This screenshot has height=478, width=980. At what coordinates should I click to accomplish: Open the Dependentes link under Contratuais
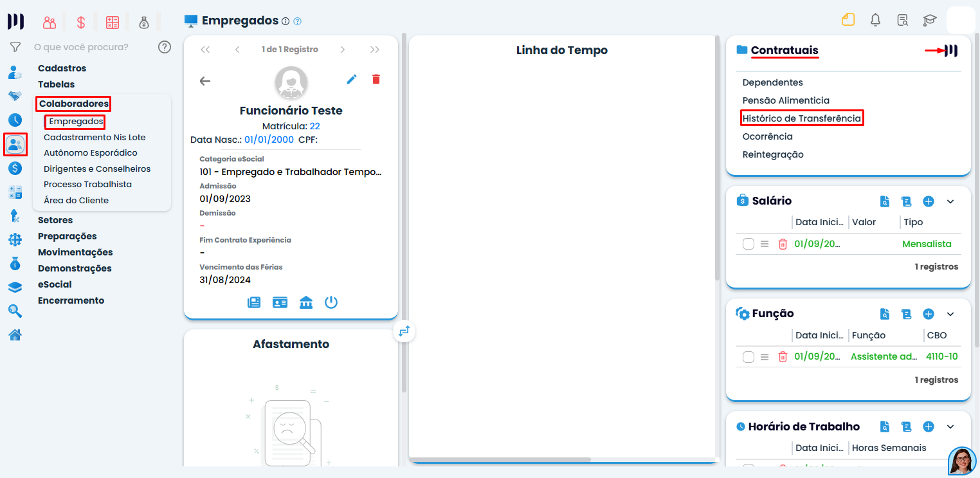point(772,82)
